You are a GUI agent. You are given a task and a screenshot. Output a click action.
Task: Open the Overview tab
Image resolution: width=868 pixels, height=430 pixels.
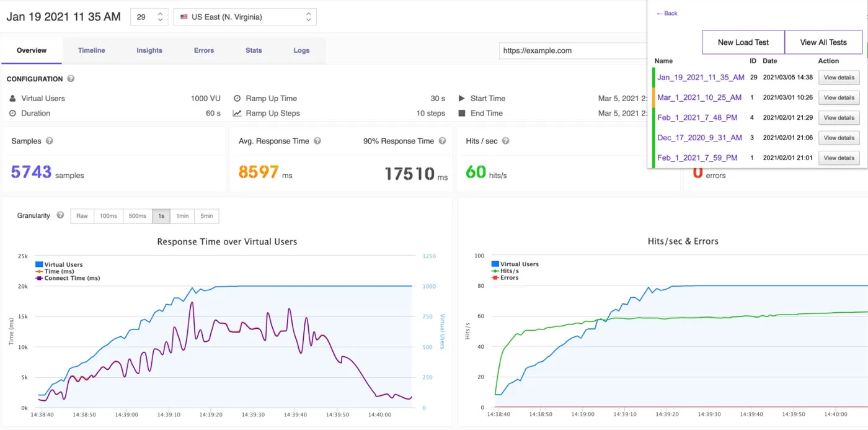point(32,50)
